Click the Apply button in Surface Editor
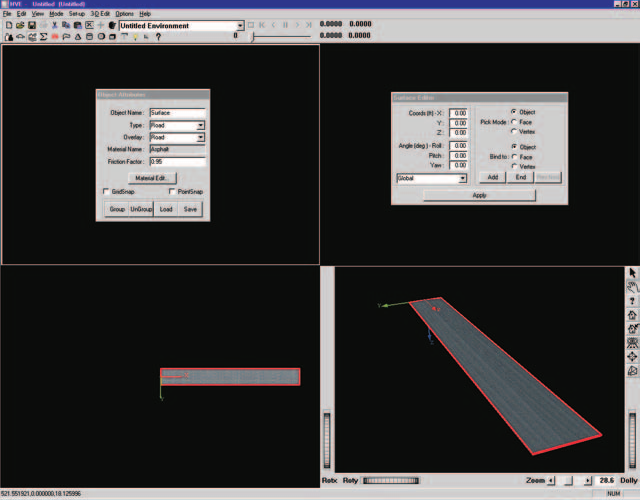 [480, 196]
